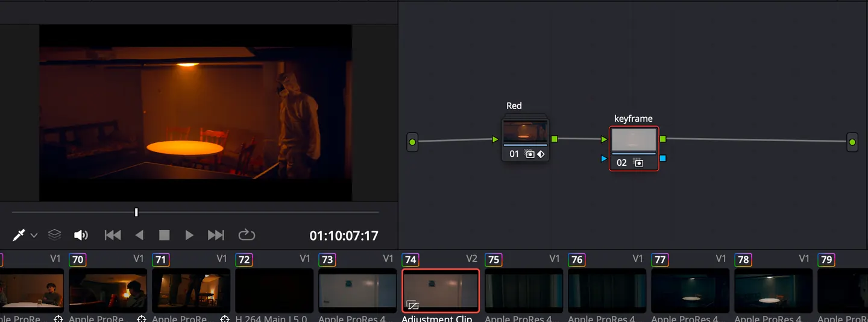This screenshot has width=868, height=322.
Task: Click the "Red" node label
Action: pos(514,106)
